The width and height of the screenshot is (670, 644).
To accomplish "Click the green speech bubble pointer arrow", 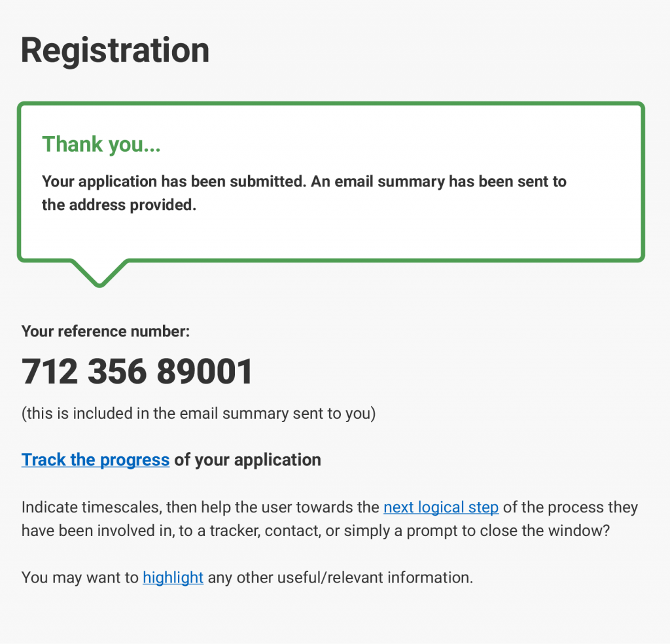I will [99, 273].
